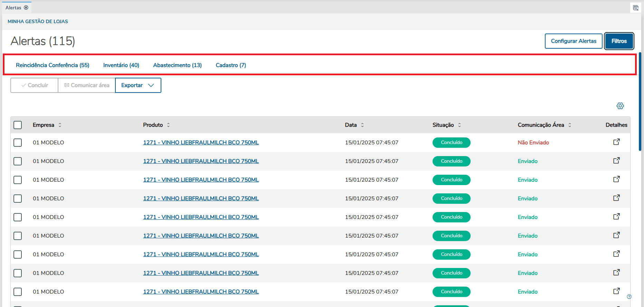Image resolution: width=644 pixels, height=307 pixels.
Task: Check the first alert row checkbox
Action: [x=18, y=143]
